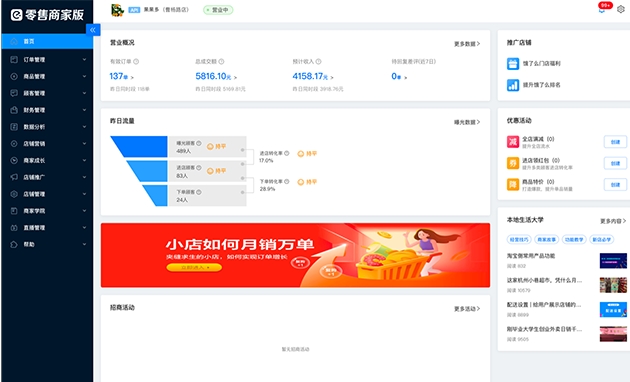Click the 立即进入 button on banner
Viewport: 630px width, 382px height.
[194, 268]
